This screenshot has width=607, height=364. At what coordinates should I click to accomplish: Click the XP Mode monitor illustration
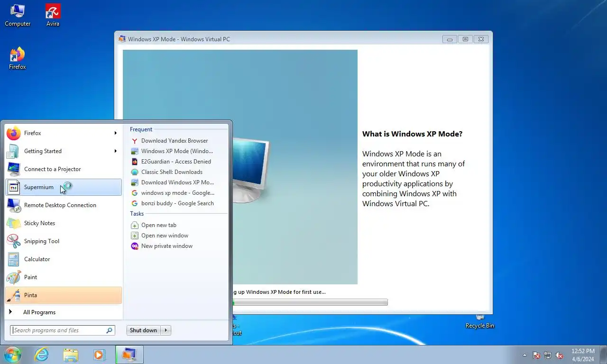coord(250,170)
